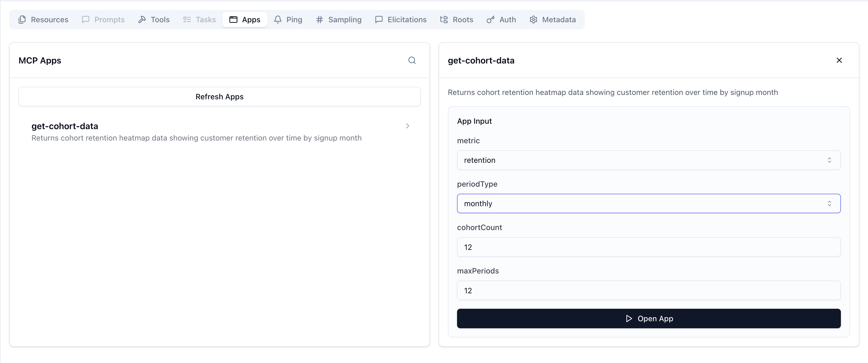Viewport: 868px width, 363px height.
Task: Open the periodType dropdown showing monthly
Action: [x=649, y=203]
